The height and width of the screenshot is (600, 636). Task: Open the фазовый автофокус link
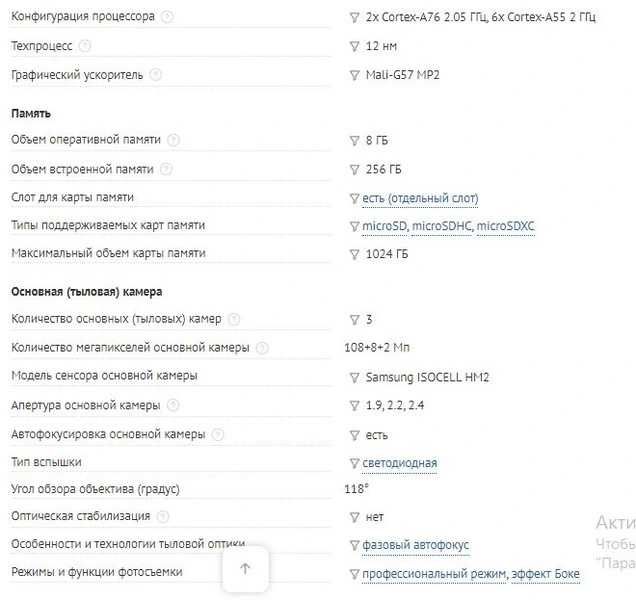416,544
